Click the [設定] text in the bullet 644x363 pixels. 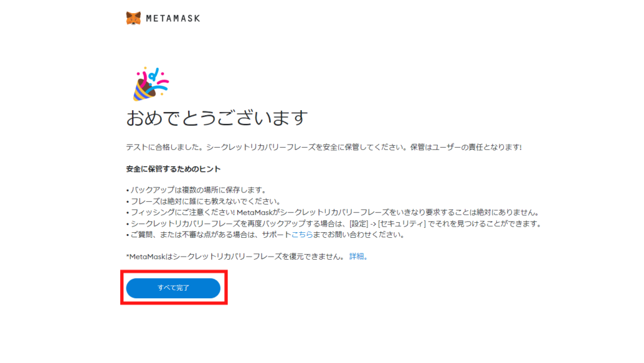coord(358,224)
